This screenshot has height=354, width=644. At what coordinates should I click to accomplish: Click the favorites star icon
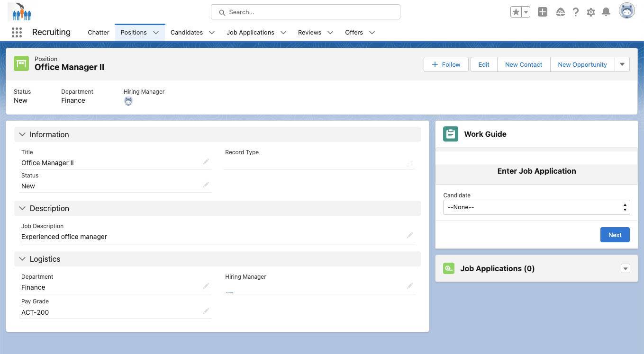pyautogui.click(x=516, y=12)
